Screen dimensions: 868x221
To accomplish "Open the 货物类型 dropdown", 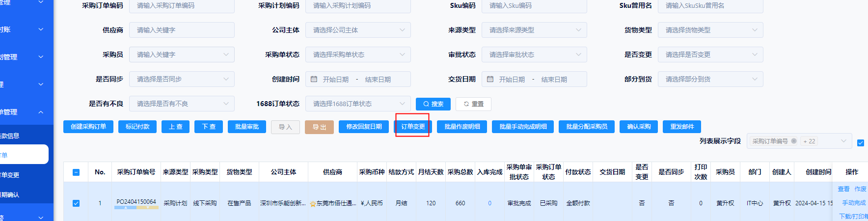I will tap(710, 30).
